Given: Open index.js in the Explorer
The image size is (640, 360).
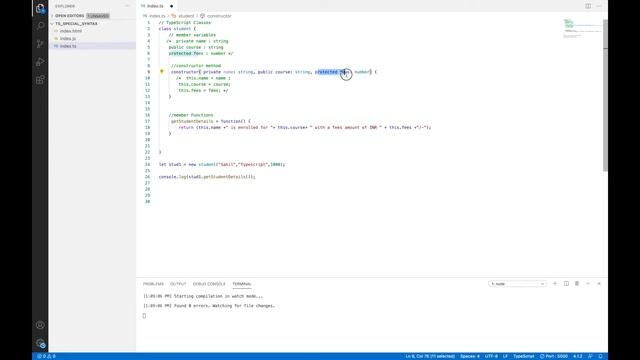Looking at the screenshot, I should pos(68,38).
